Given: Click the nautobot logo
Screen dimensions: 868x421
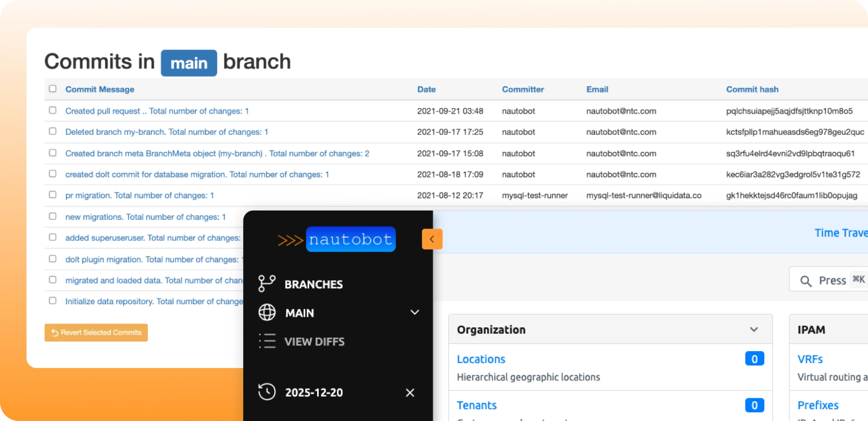Looking at the screenshot, I should click(x=337, y=239).
